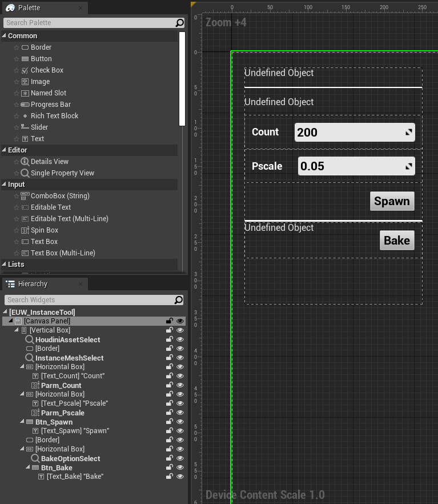The width and height of the screenshot is (438, 504).
Task: Close the Hierarchy tab
Action: coord(81,284)
